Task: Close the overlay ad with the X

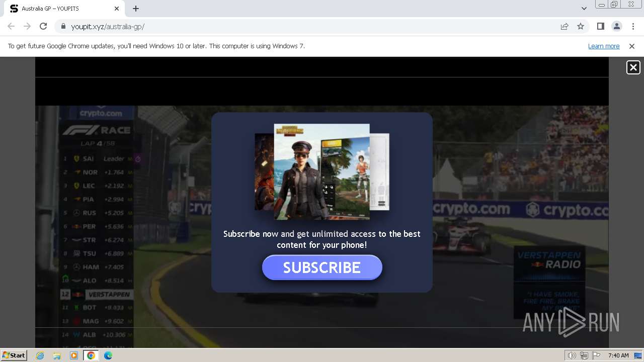Action: [633, 67]
